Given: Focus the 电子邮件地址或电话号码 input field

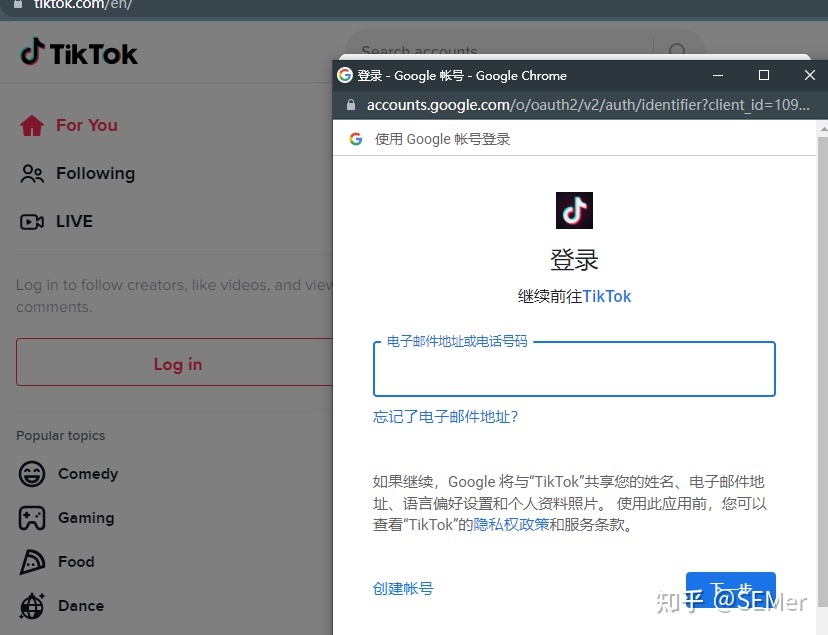Looking at the screenshot, I should tap(574, 368).
